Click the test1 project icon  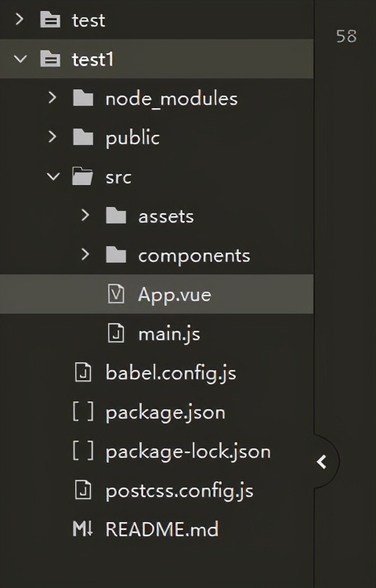click(50, 59)
